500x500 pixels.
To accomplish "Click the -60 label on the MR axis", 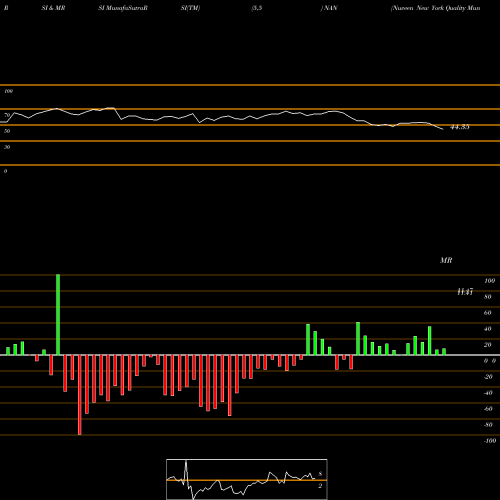I will pyautogui.click(x=488, y=409).
